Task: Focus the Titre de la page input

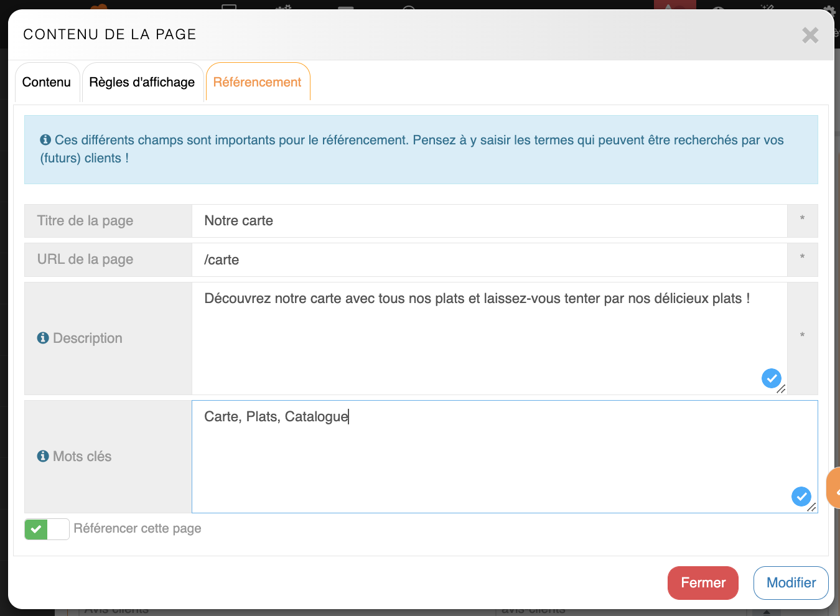Action: (489, 221)
